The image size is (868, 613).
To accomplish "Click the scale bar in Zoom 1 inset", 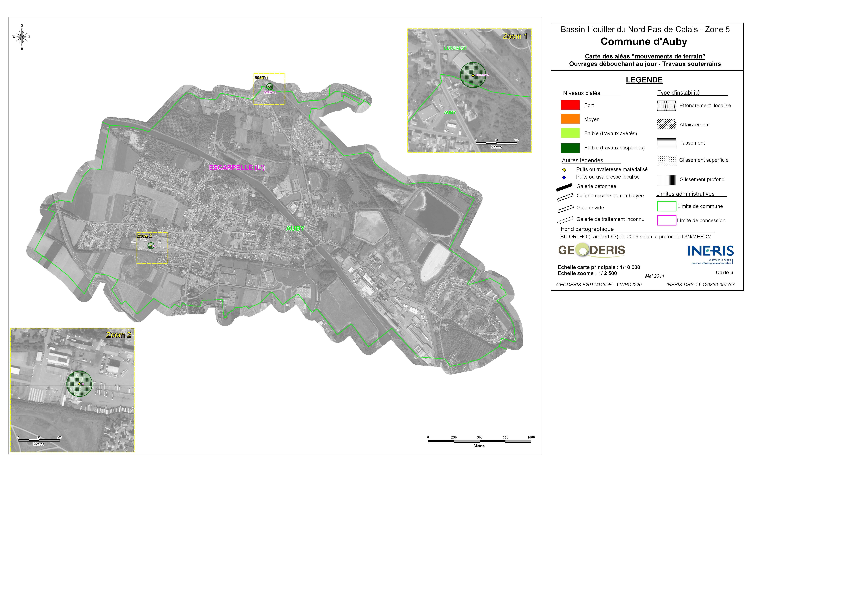I will 496,144.
